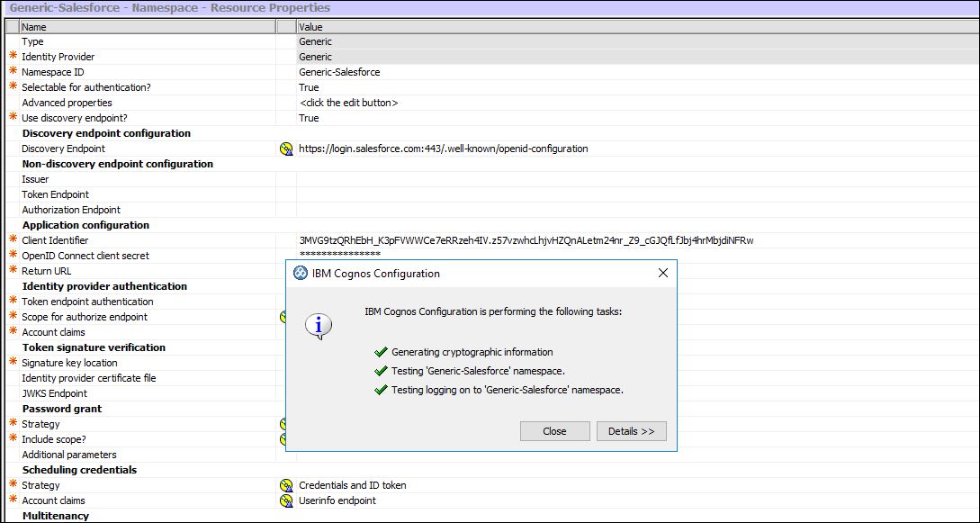Click the login.salesforce.com discovery URL value

pos(443,149)
